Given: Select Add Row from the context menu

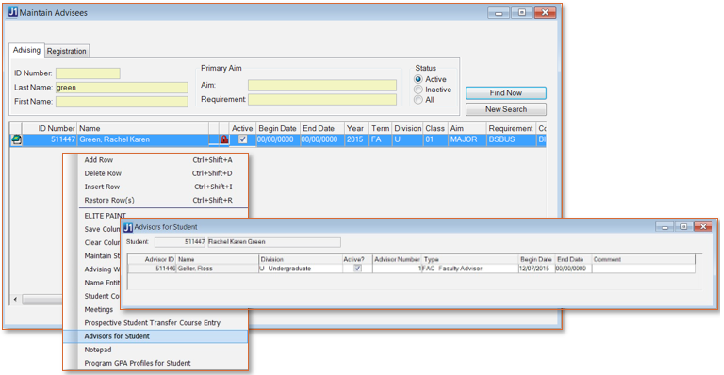Looking at the screenshot, I should pos(98,160).
